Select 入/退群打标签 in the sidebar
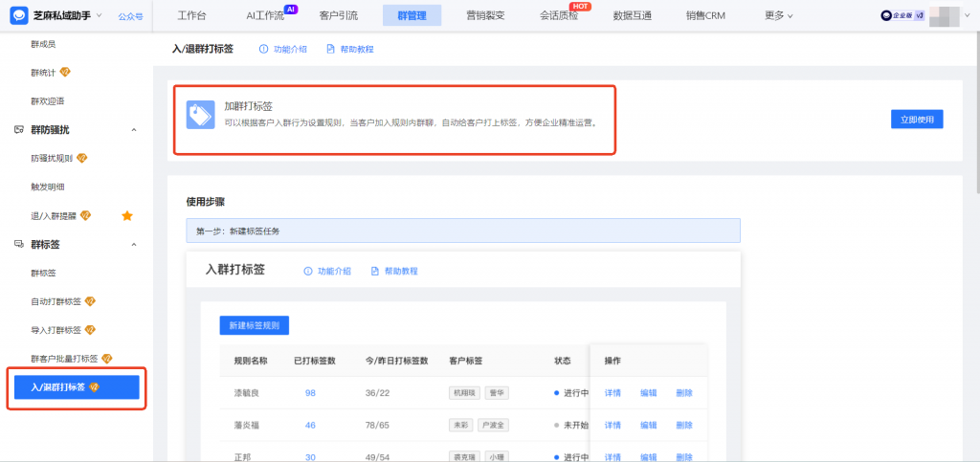The height and width of the screenshot is (462, 980). point(77,387)
